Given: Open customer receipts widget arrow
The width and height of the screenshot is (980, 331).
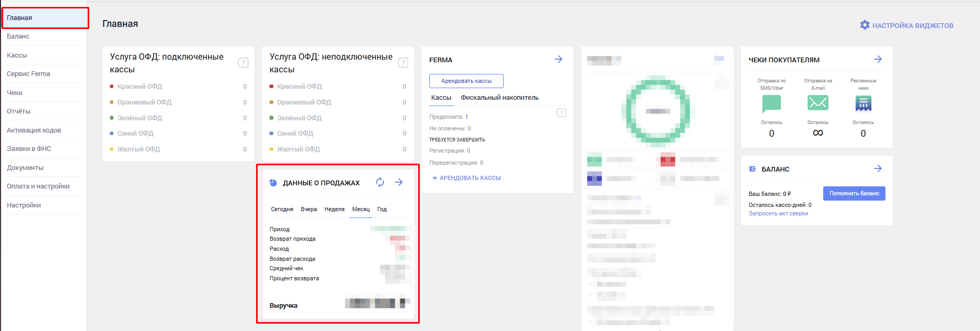Looking at the screenshot, I should point(878,59).
